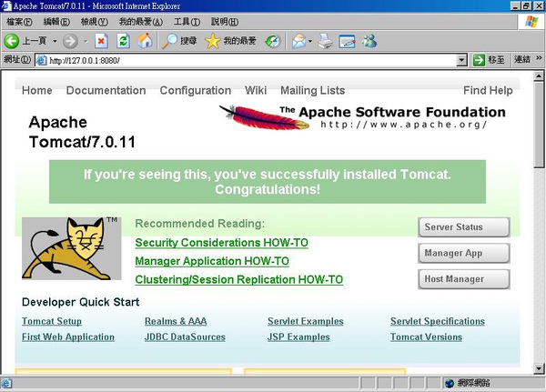Open the Tomcat Setup link
The width and height of the screenshot is (546, 392).
pos(52,321)
